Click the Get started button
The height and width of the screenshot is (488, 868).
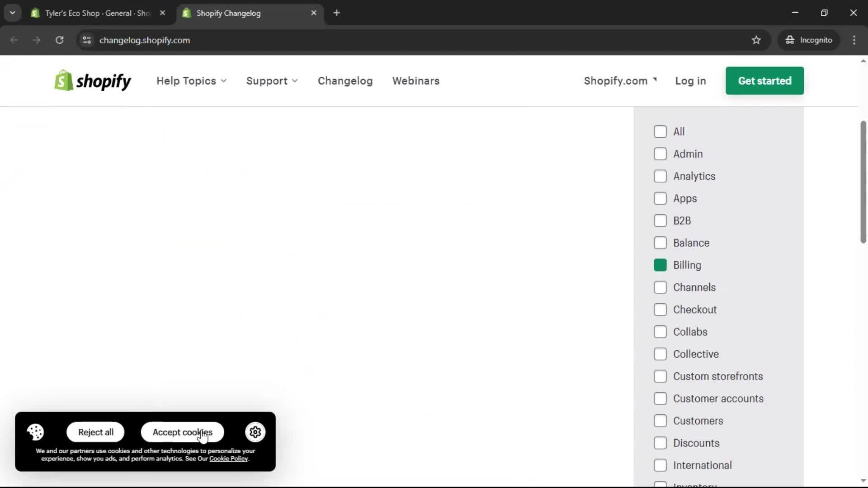764,81
